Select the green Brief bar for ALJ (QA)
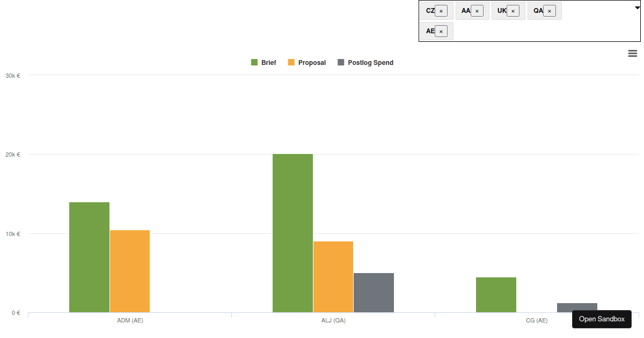 pos(292,233)
